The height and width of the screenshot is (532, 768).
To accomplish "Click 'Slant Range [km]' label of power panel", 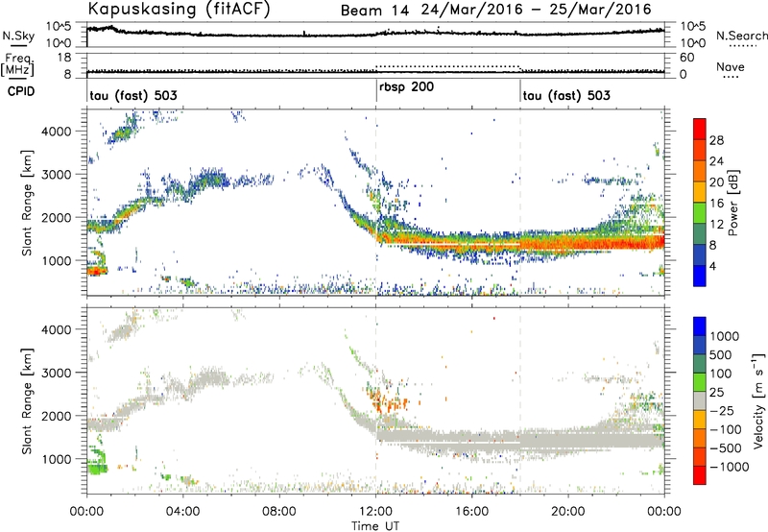I will [x=27, y=203].
